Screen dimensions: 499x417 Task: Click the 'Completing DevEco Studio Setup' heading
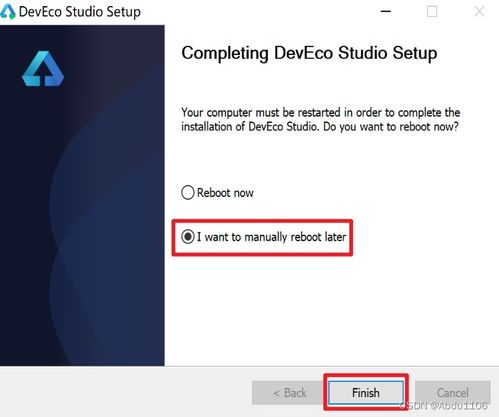click(309, 53)
